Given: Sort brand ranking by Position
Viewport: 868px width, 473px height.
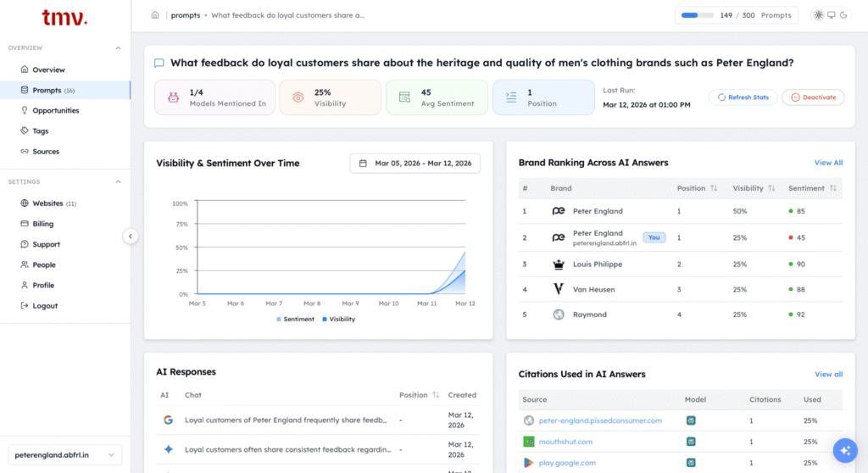Looking at the screenshot, I should tap(714, 188).
